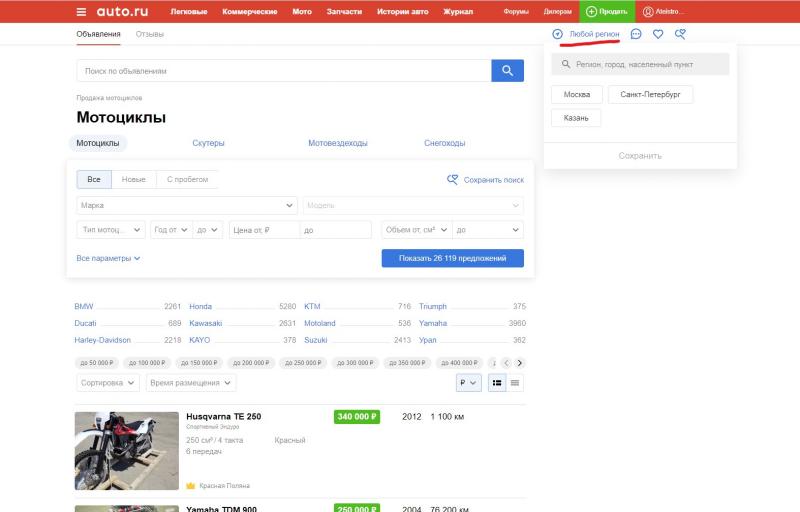Click the Любой регион link

point(594,34)
